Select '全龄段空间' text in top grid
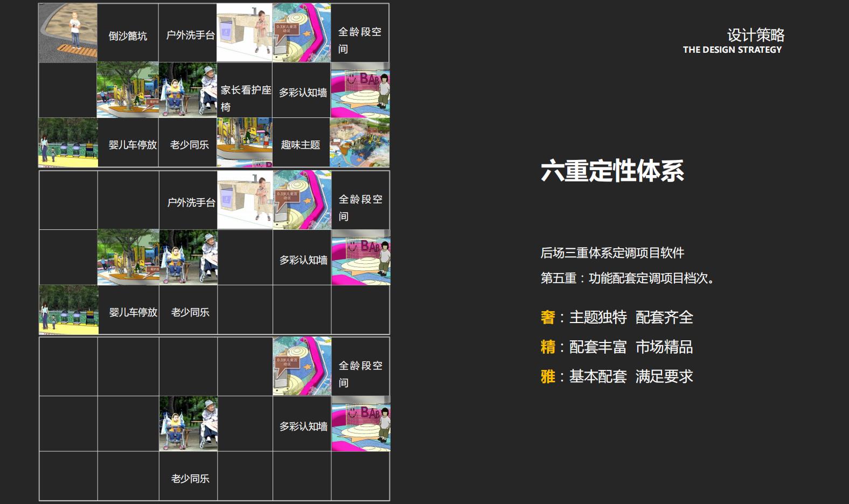 tap(360, 40)
